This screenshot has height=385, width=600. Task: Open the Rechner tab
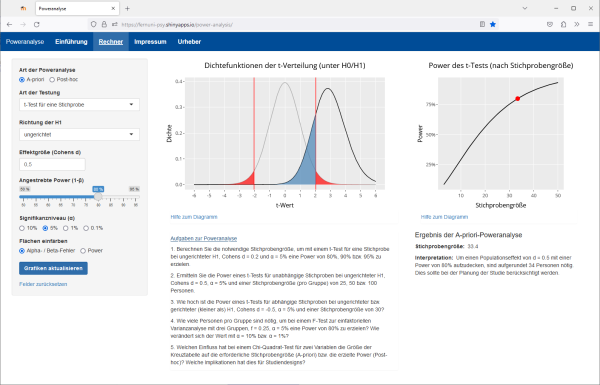pos(111,42)
